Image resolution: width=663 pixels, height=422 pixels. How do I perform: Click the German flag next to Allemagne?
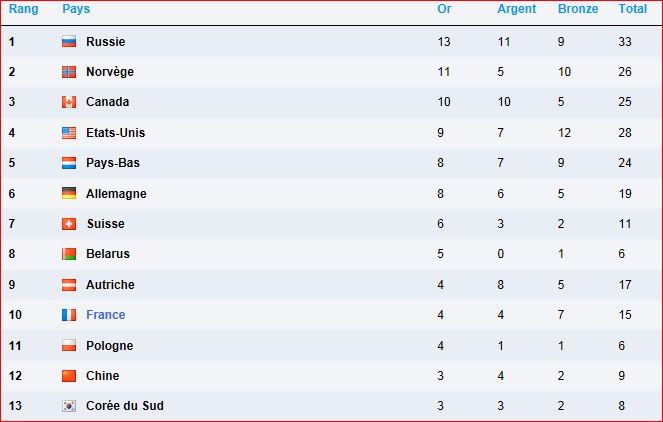pos(69,193)
